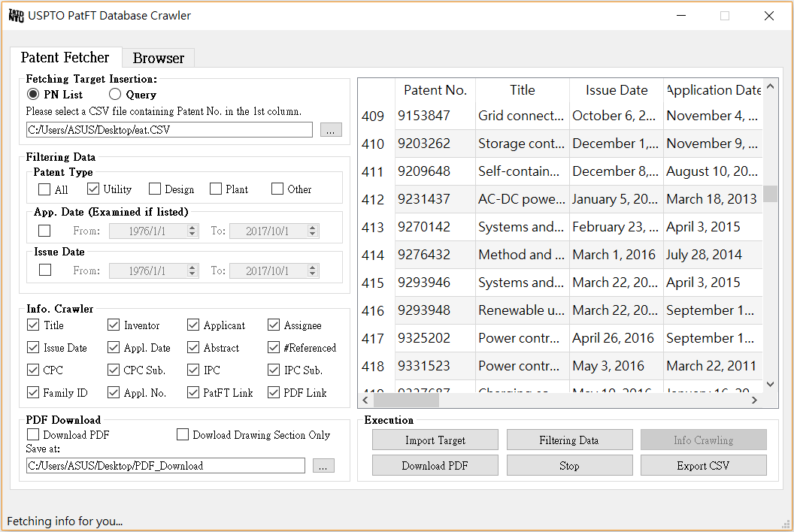Select the 'Renewable u...' title cell
The image size is (794, 532).
[x=523, y=310]
